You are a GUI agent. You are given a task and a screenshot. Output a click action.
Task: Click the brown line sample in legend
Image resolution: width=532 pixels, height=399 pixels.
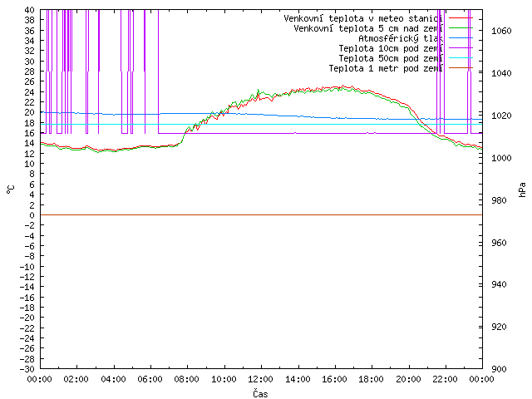coord(461,68)
